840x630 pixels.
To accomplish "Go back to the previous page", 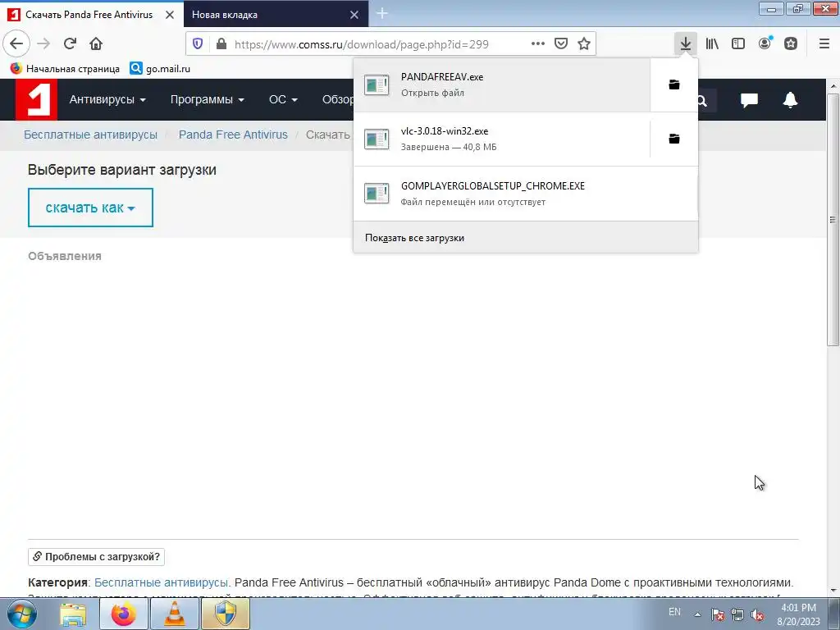I will point(16,43).
